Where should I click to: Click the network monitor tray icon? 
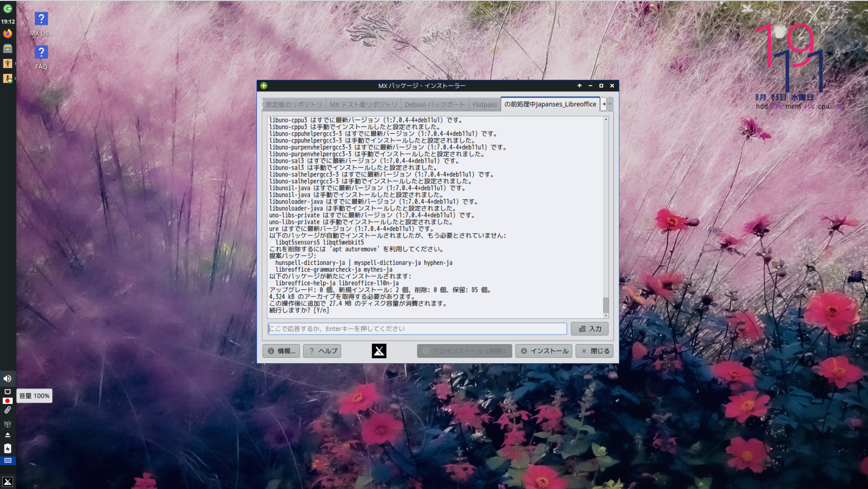click(8, 391)
